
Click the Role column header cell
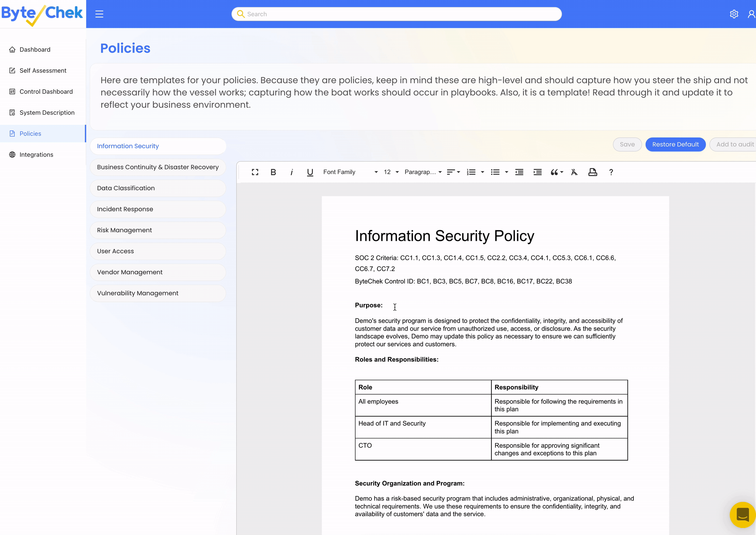tap(423, 387)
